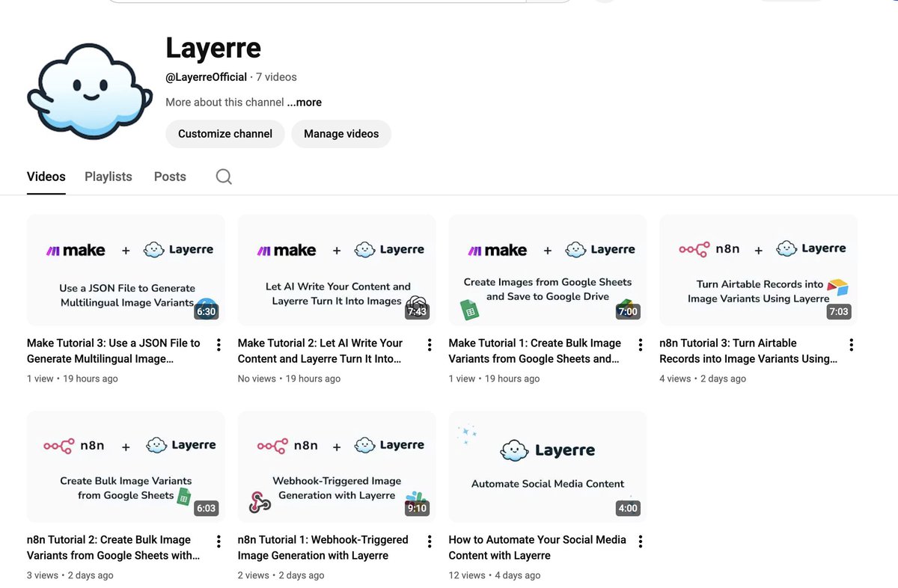Click '4 views • 2 days ago' text
The width and height of the screenshot is (898, 588).
(703, 379)
